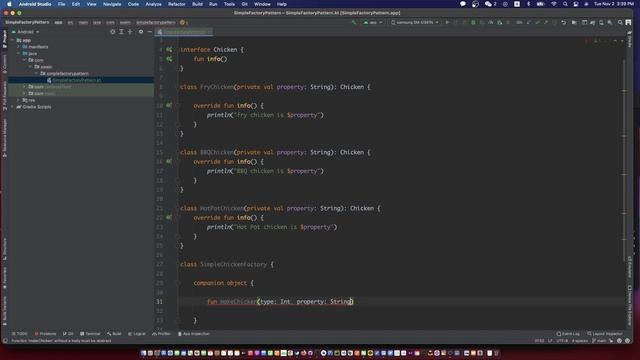
Task: Expand Gradle Scripts node
Action: [13, 107]
